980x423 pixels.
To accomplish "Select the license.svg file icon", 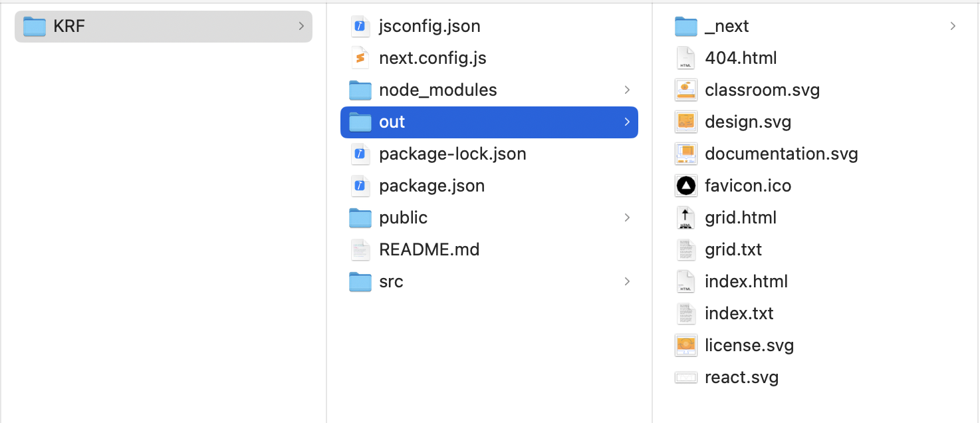I will [685, 346].
